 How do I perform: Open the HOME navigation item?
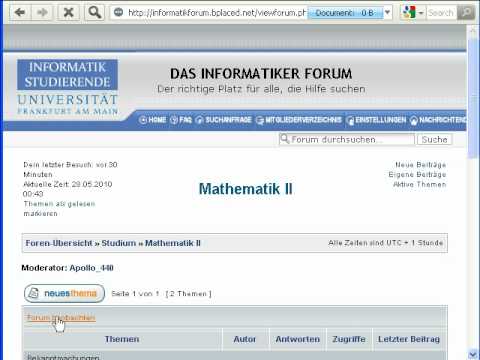click(x=157, y=120)
